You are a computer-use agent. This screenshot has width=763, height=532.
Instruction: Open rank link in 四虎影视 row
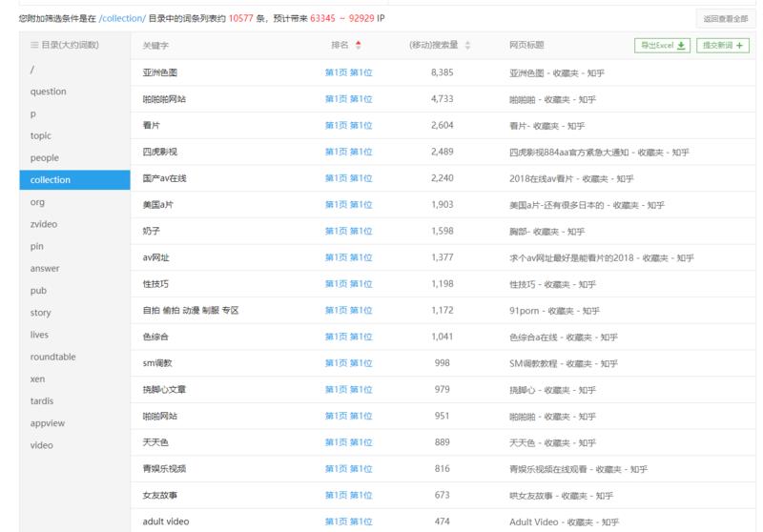[x=348, y=152]
